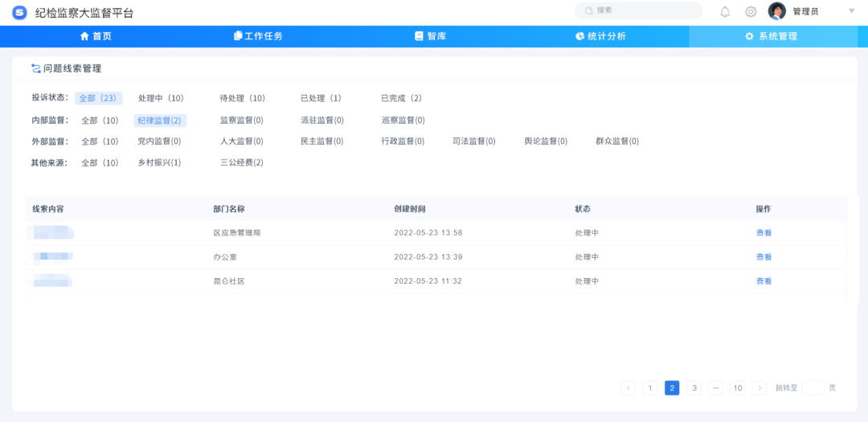Select the 监察监督(0) filter
The height and width of the screenshot is (422, 868).
(x=242, y=121)
